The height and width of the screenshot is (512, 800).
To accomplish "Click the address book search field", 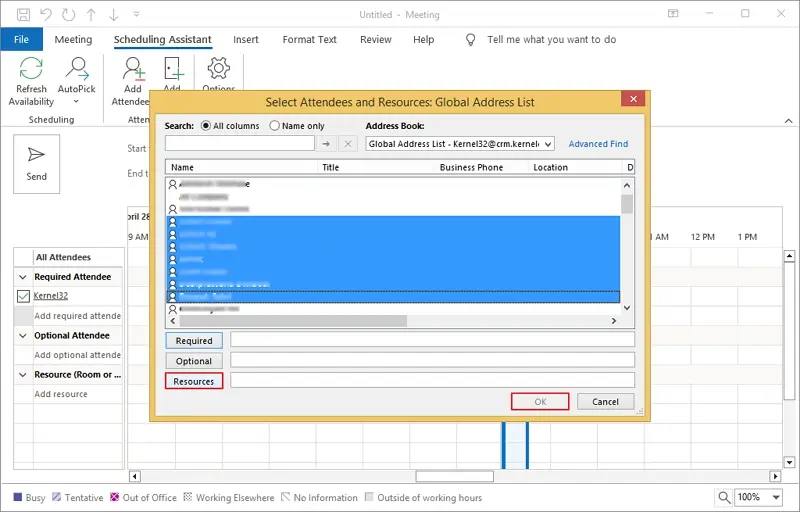I will click(x=240, y=143).
